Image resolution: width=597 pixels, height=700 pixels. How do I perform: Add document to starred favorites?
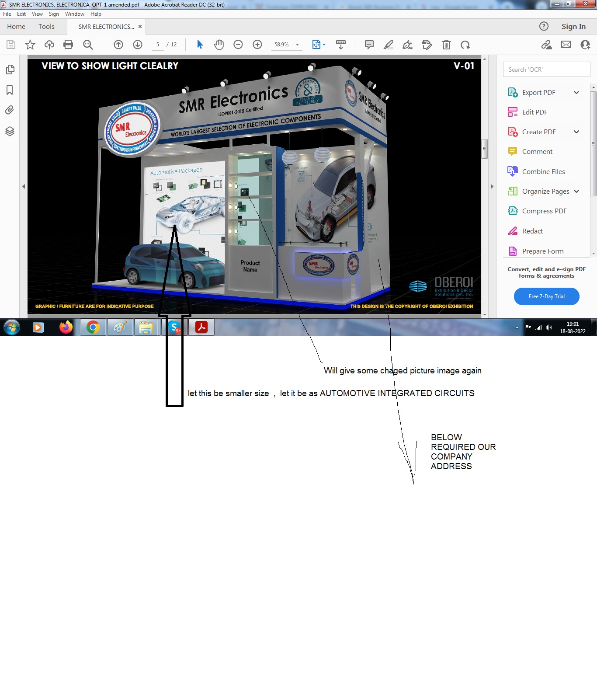click(x=30, y=45)
